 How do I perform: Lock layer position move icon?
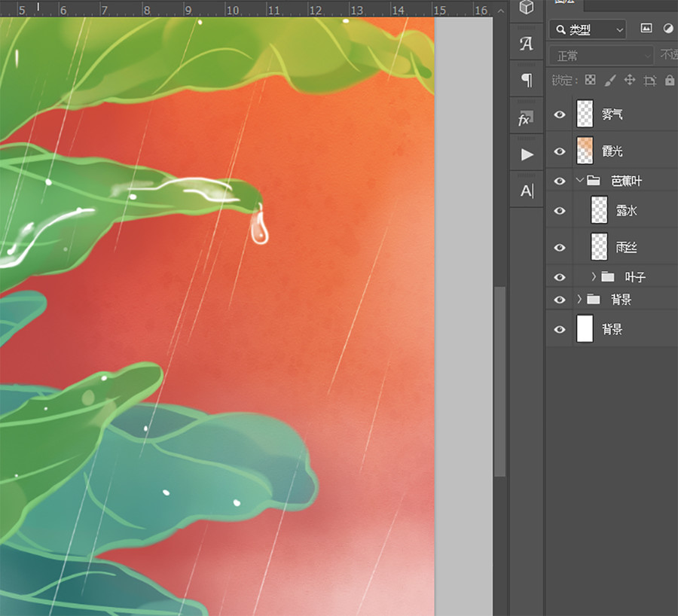coord(630,80)
